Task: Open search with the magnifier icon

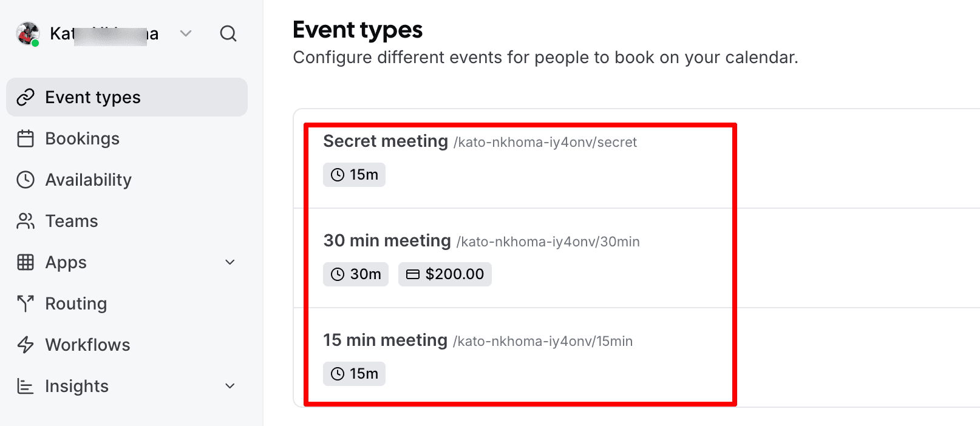Action: coord(229,34)
